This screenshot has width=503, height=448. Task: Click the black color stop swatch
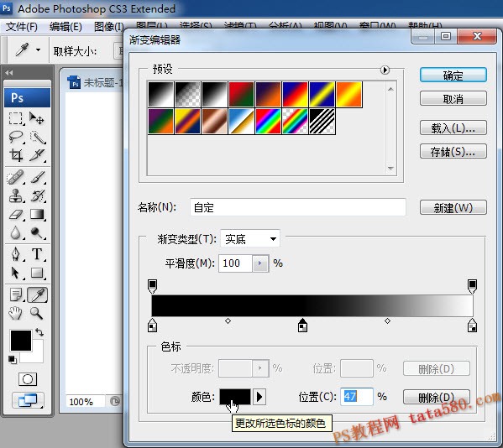(x=235, y=397)
